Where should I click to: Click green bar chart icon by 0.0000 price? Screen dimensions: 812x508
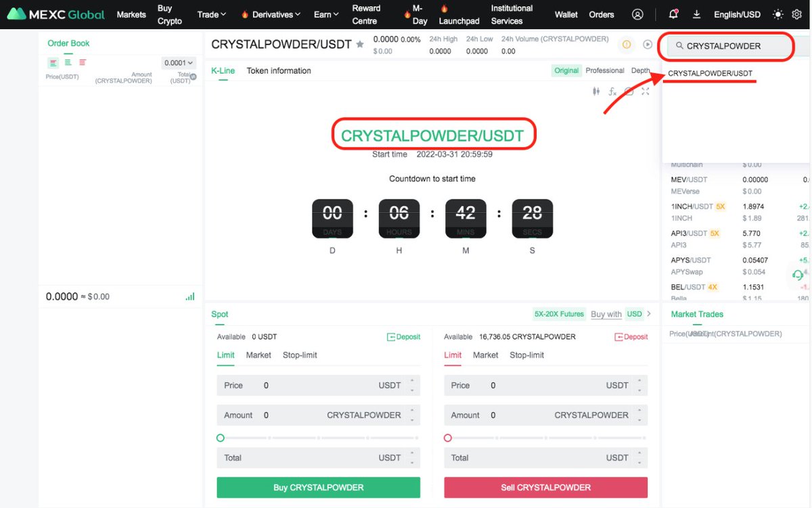tap(190, 296)
